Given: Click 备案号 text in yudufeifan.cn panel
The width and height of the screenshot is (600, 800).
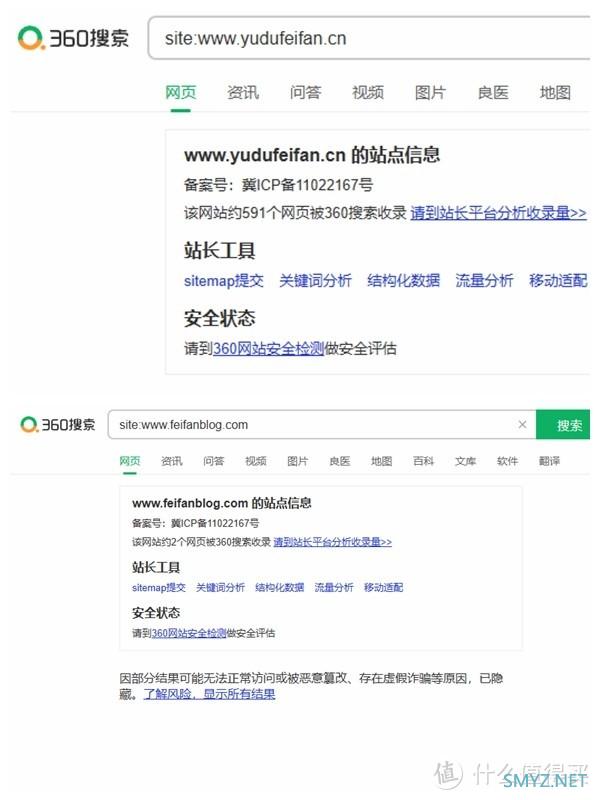Looking at the screenshot, I should point(278,185).
